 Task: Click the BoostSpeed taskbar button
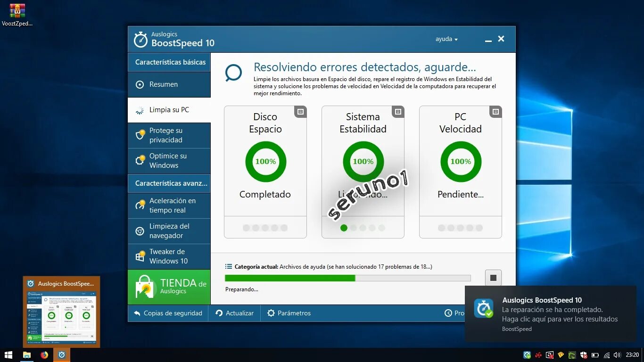[62, 355]
